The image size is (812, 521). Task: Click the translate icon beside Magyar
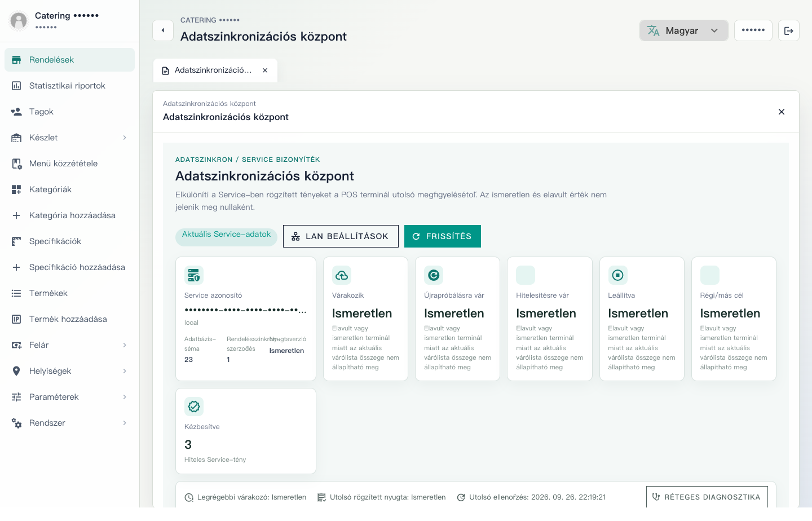[654, 30]
